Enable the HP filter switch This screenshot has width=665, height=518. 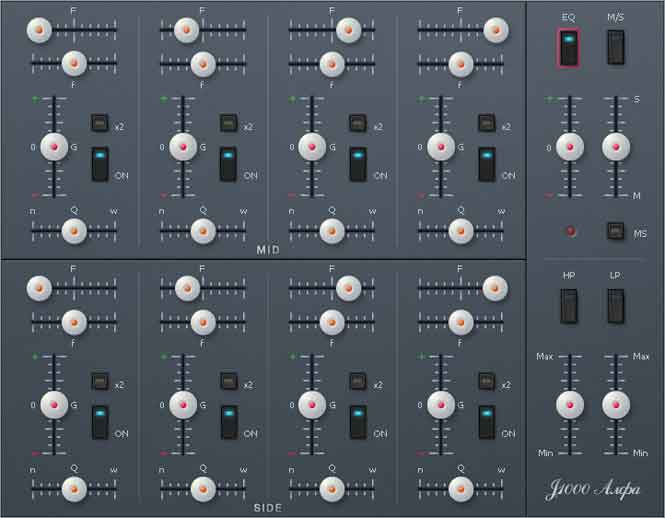pos(569,306)
